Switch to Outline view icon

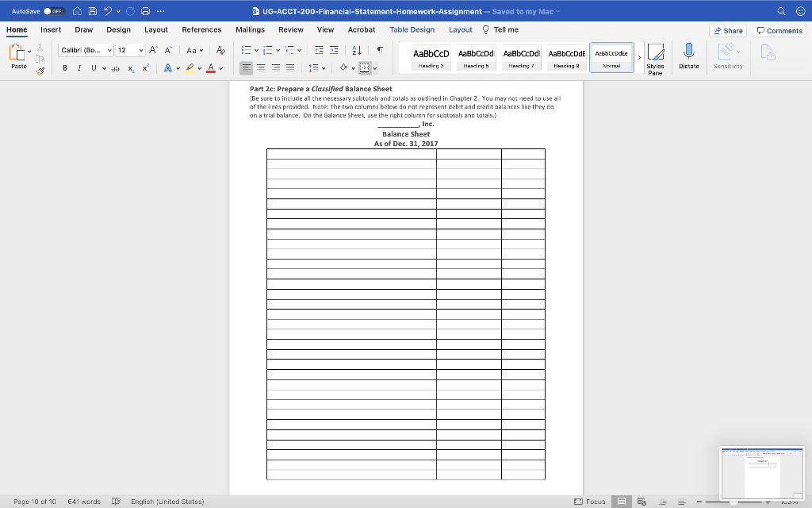[662, 502]
